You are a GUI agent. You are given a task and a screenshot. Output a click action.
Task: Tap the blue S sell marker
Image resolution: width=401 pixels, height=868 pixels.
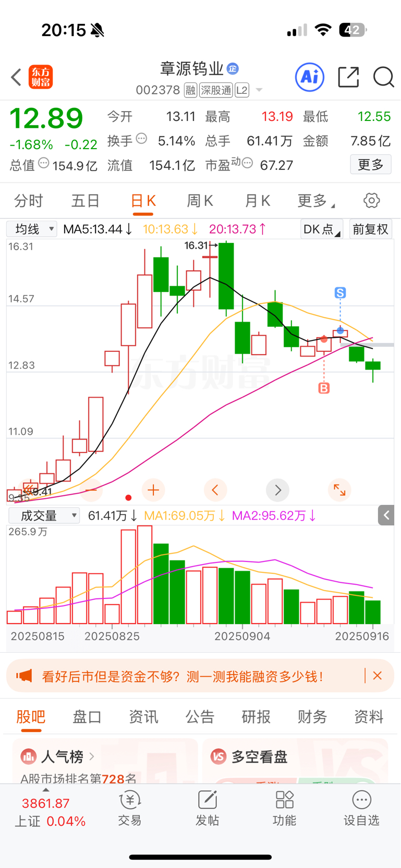340,293
